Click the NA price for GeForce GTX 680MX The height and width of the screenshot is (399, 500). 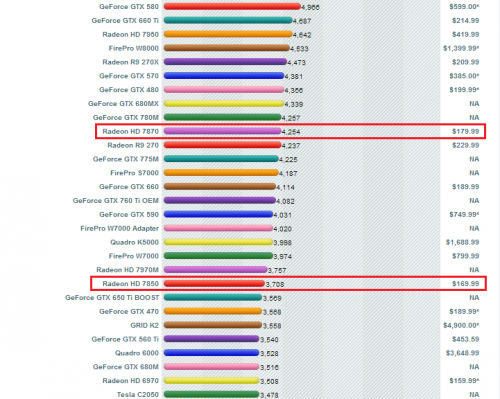point(474,104)
